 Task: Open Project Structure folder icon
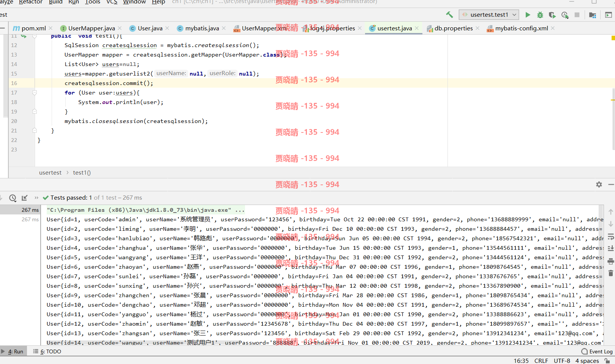pyautogui.click(x=593, y=15)
